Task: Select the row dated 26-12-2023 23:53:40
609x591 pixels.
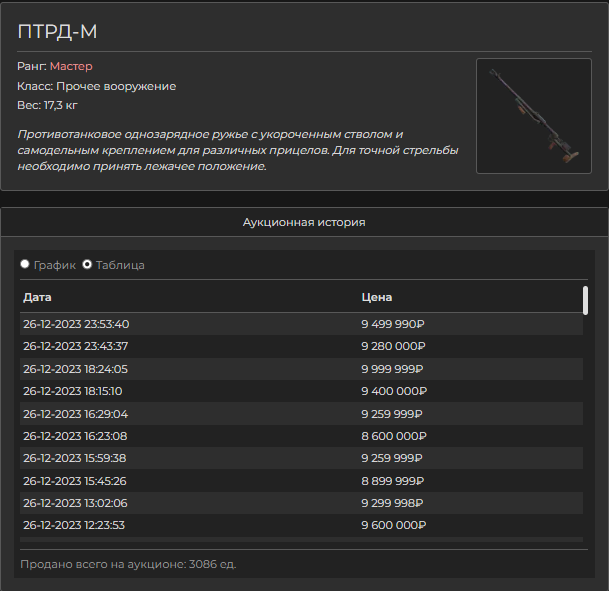Action: click(301, 324)
